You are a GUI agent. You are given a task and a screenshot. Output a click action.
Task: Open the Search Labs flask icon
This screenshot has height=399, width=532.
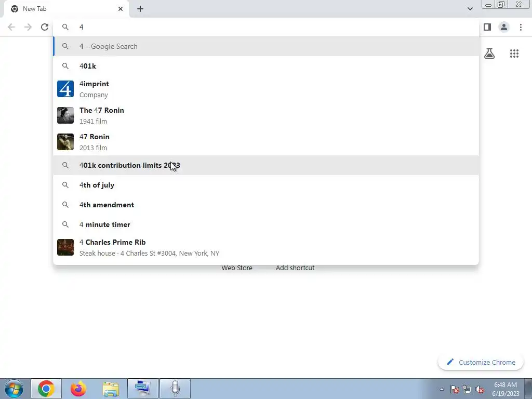click(489, 54)
